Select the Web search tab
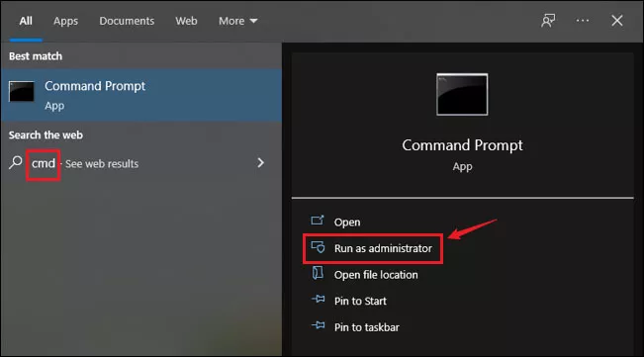 [x=186, y=21]
